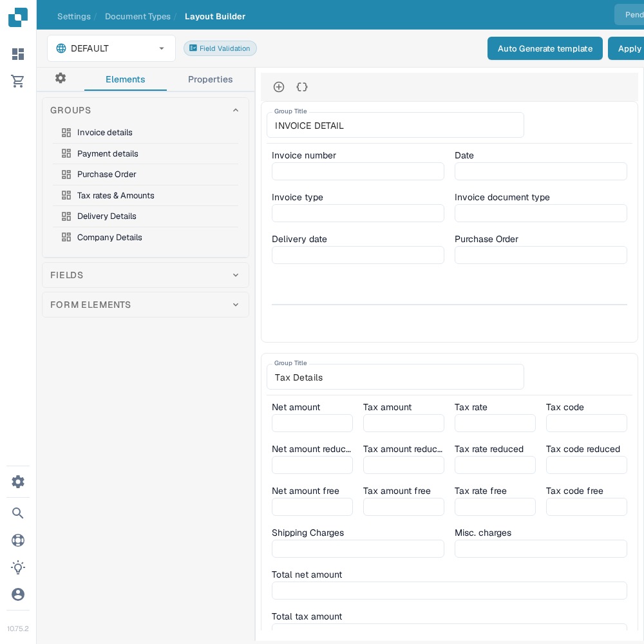Image resolution: width=644 pixels, height=644 pixels.
Task: Click the Purchase Order input field in the form
Action: click(540, 255)
